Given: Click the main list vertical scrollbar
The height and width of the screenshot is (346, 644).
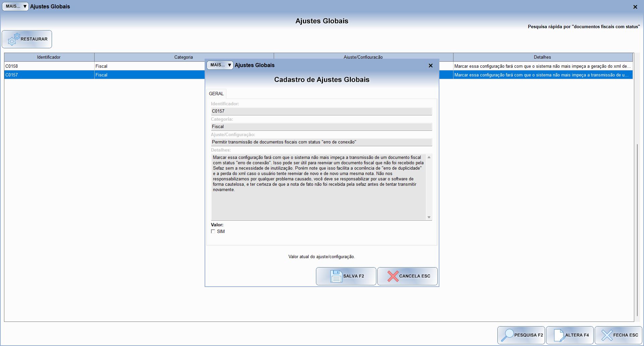Looking at the screenshot, I should point(637,228).
